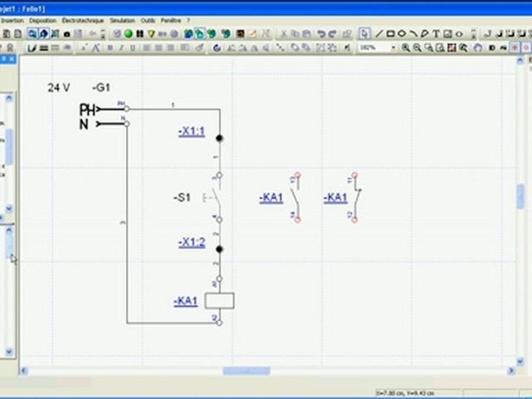Screen dimensions: 532x399
Task: Open the zoom percentage dropdown
Action: 377,48
